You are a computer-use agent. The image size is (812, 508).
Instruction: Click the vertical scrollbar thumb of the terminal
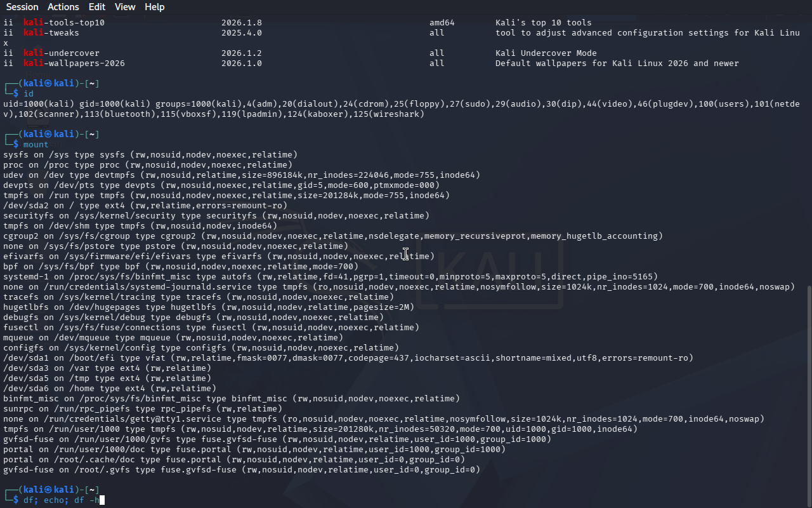[808, 394]
